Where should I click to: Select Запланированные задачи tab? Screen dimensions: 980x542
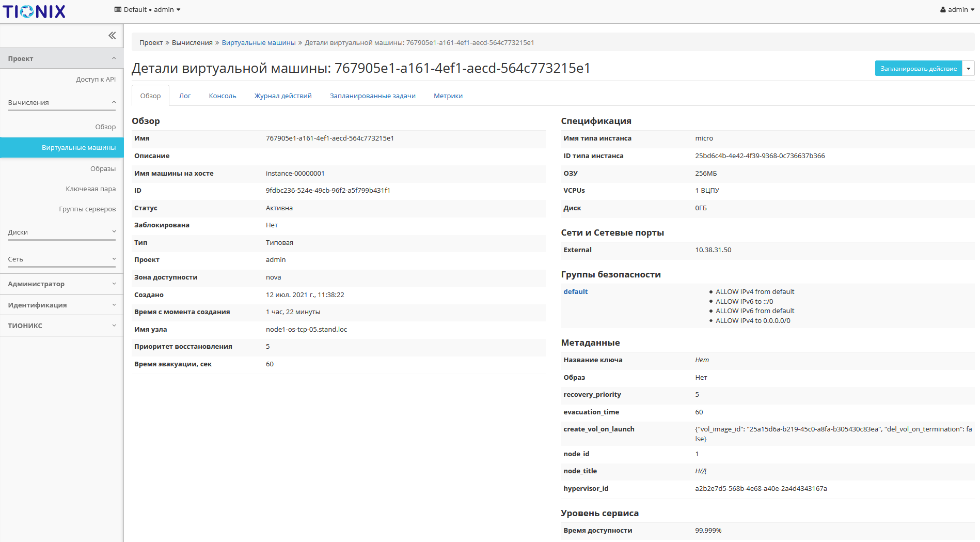coord(373,96)
